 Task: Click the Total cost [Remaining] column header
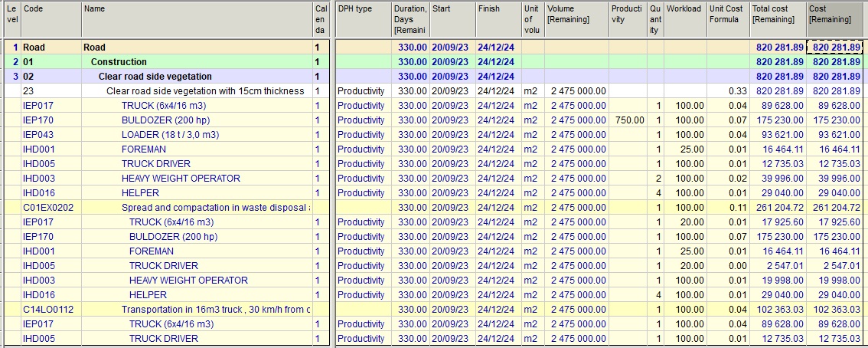[778, 19]
